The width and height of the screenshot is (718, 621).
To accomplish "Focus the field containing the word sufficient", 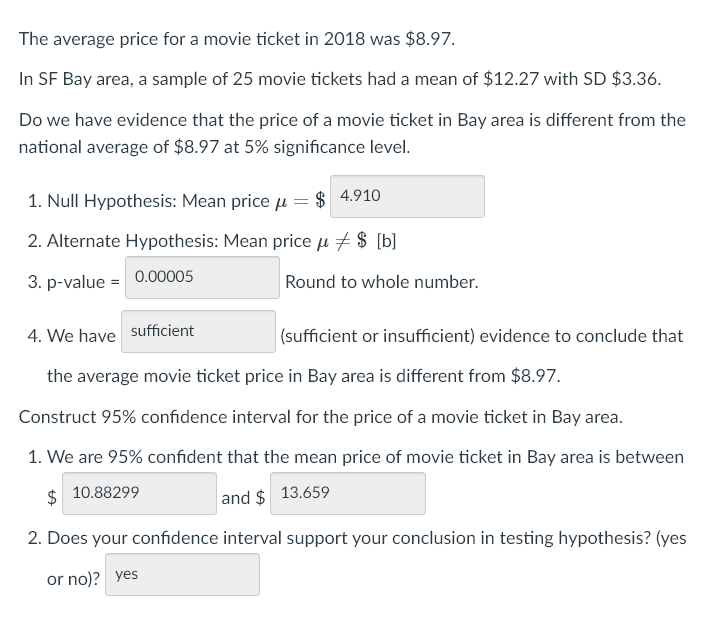I will tap(198, 332).
